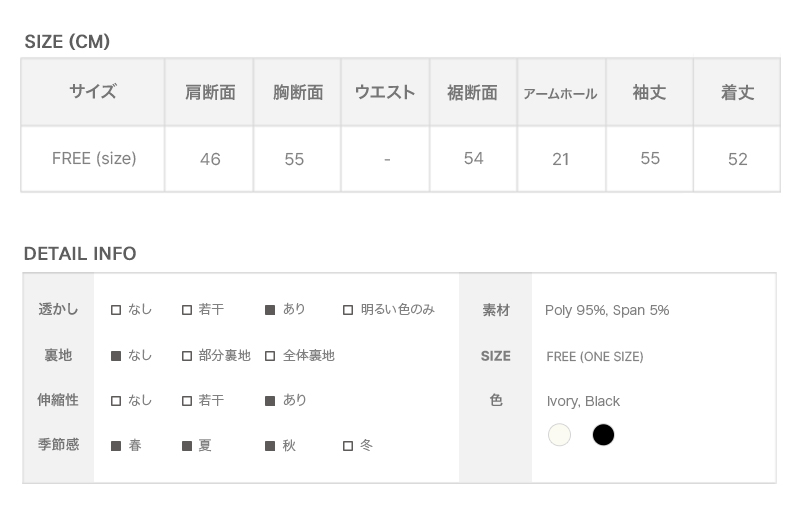This screenshot has height=532, width=800.
Task: Check the 部分裏地 checkbox
Action: tap(187, 356)
